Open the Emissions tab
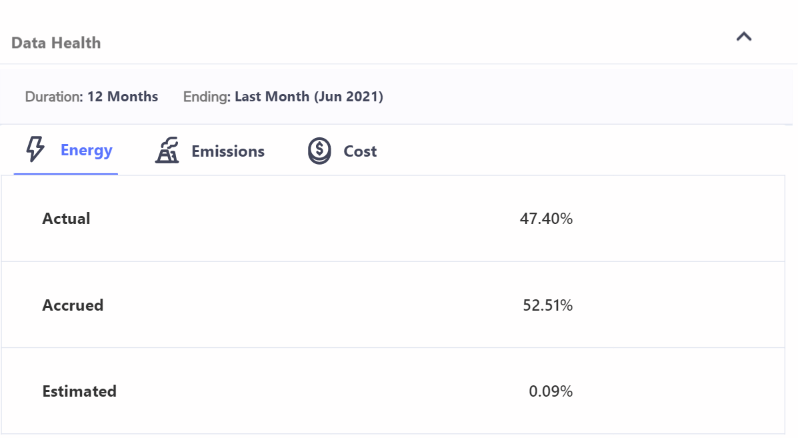Image resolution: width=798 pixels, height=438 pixels. click(x=227, y=151)
